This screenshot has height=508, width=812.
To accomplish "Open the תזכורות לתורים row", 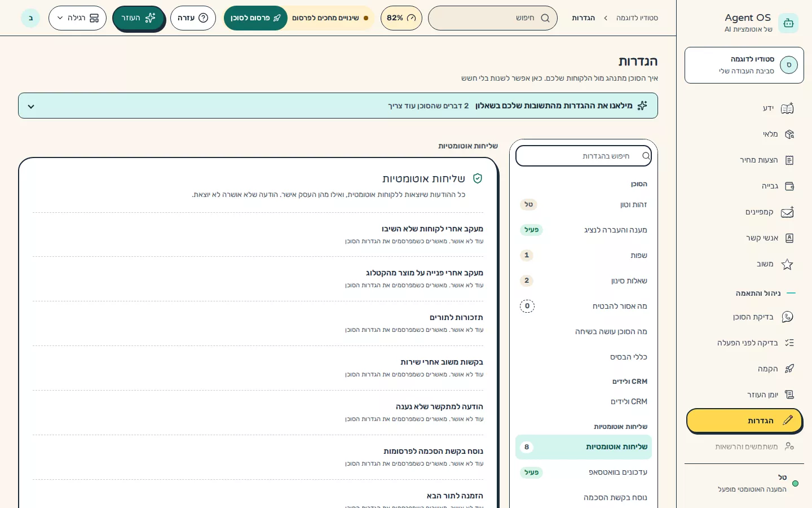I will (x=258, y=323).
